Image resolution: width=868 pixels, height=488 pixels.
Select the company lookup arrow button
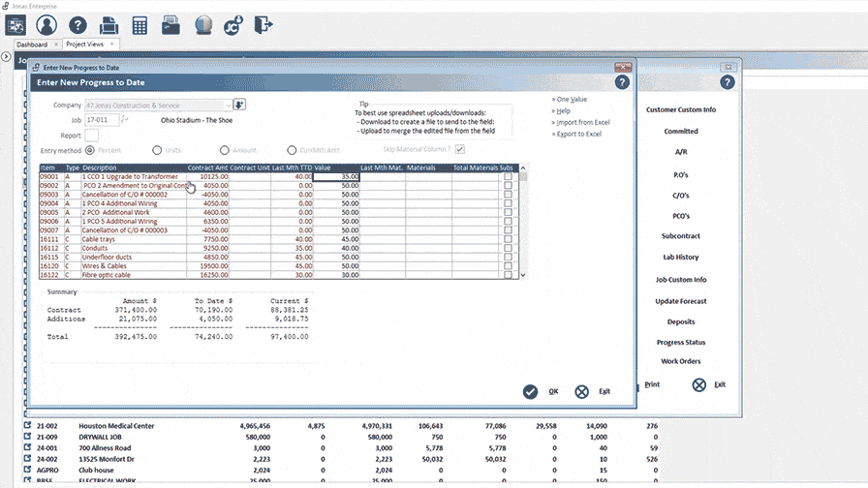pos(239,105)
